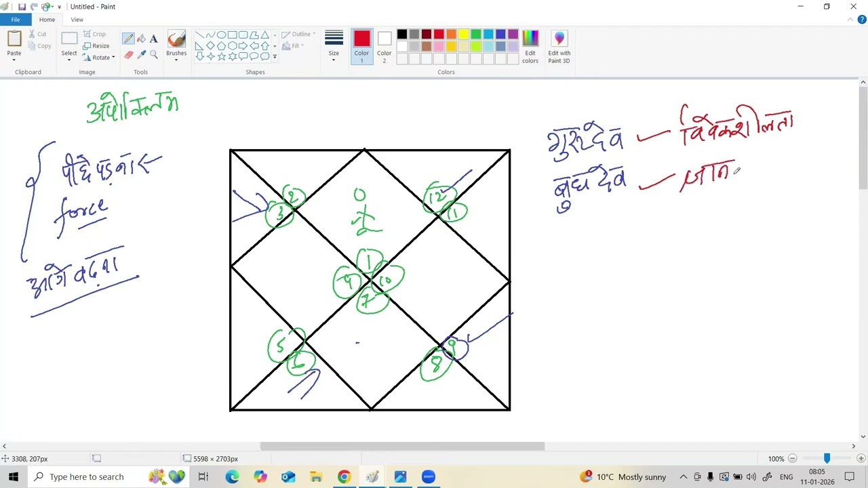Expand the Paste dropdown arrow
The height and width of the screenshot is (488, 868).
[x=14, y=59]
